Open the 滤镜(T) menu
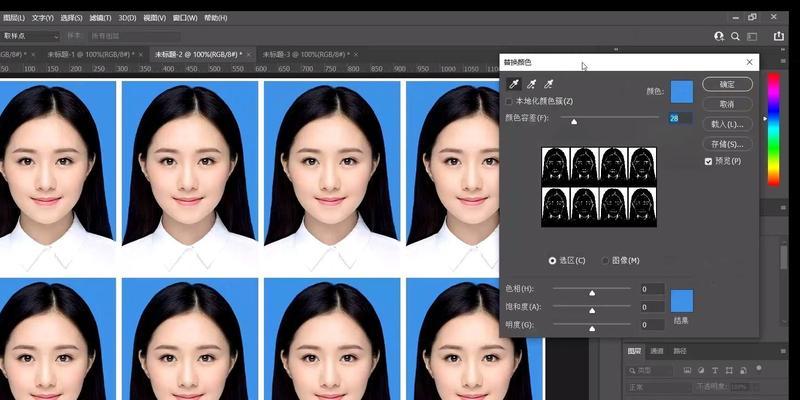 coord(100,18)
